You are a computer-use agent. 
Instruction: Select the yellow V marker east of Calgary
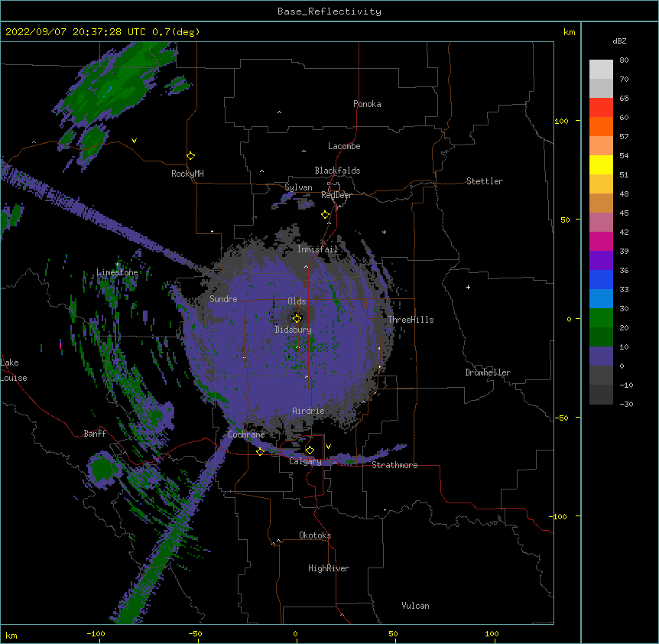328,447
